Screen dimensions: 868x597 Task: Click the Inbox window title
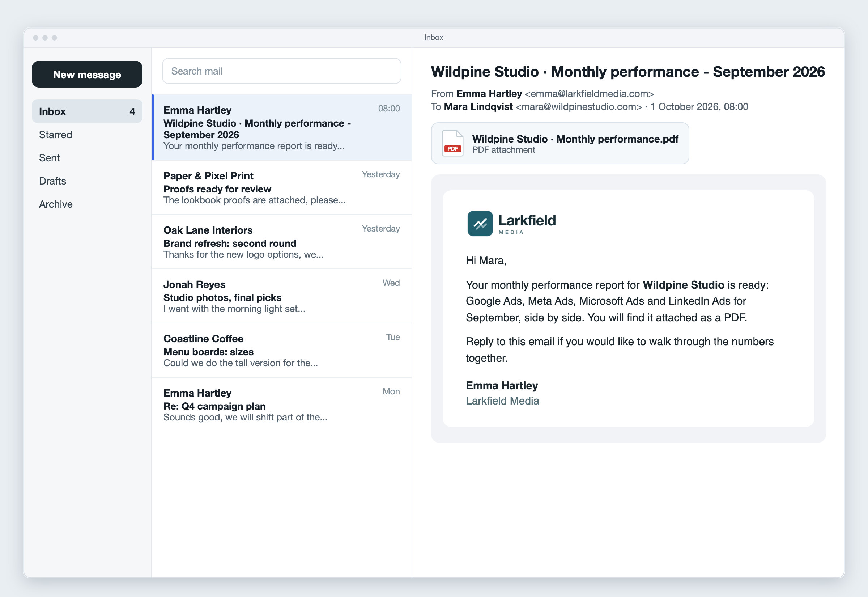click(x=434, y=37)
